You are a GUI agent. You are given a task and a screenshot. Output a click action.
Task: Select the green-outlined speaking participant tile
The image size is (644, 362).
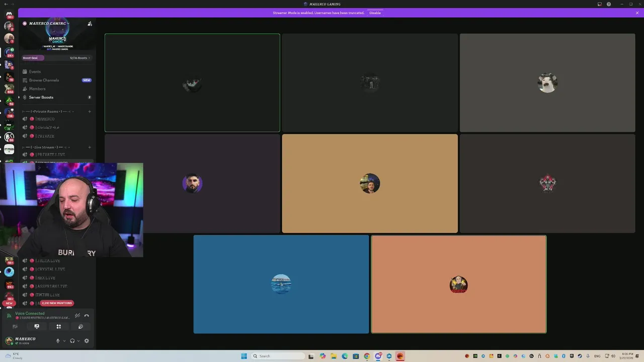pyautogui.click(x=192, y=83)
